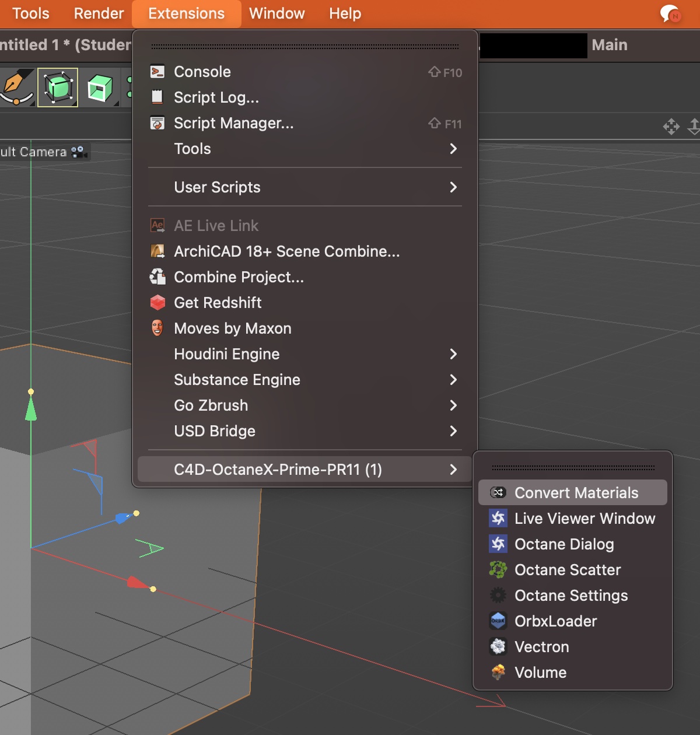
Task: Click the AE Live Link icon
Action: point(157,225)
